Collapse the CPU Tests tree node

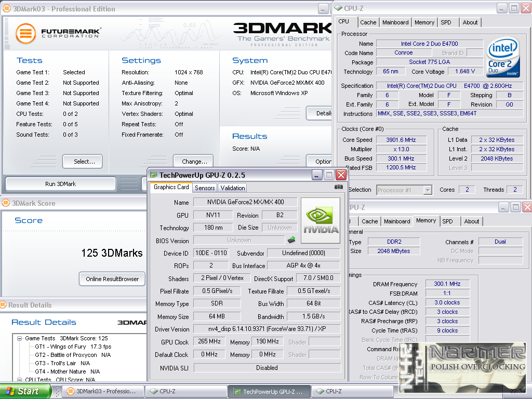19,380
